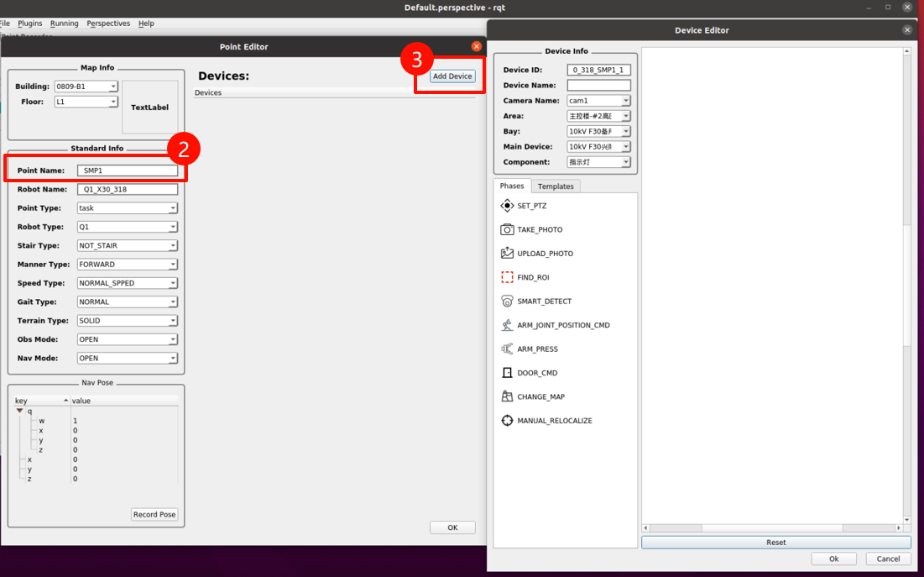The width and height of the screenshot is (924, 577).
Task: Click the ARM_JOINT_POSITION_CMD icon
Action: (507, 325)
